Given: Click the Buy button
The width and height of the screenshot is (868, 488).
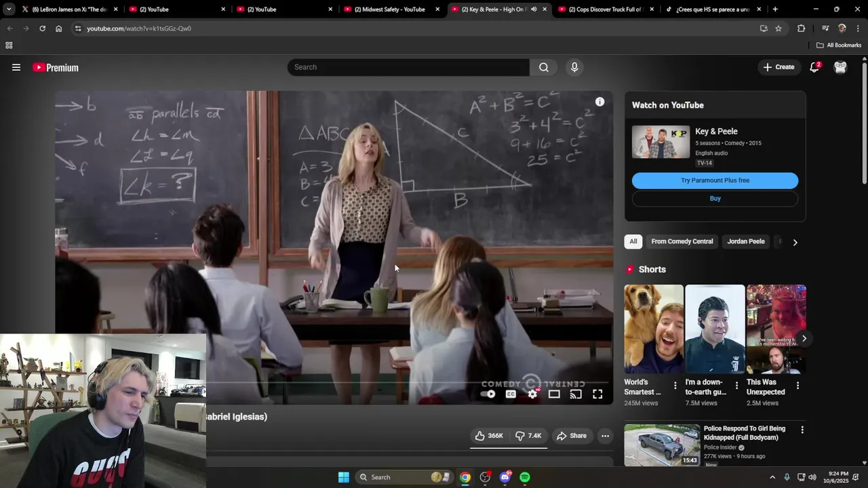Looking at the screenshot, I should [715, 199].
